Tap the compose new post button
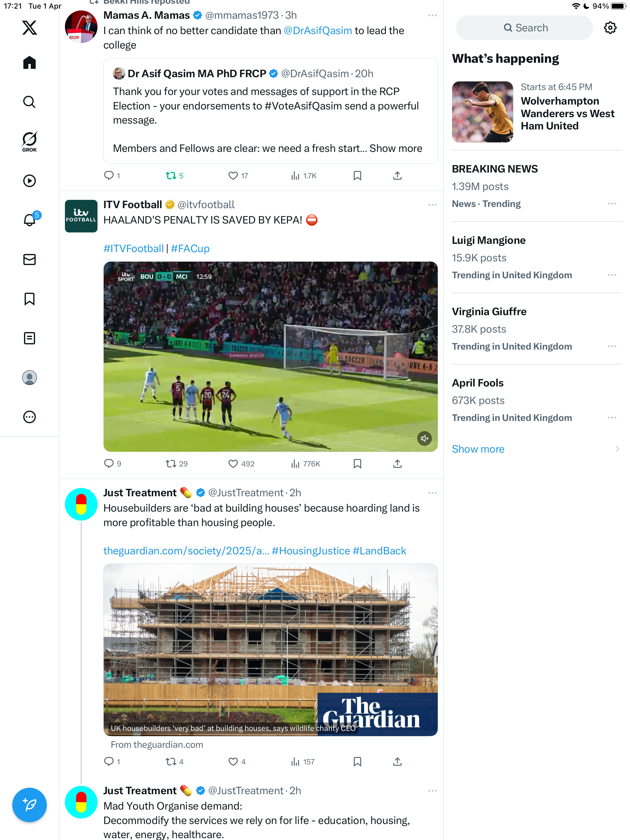Screen dimensions: 630x840 pyautogui.click(x=29, y=804)
